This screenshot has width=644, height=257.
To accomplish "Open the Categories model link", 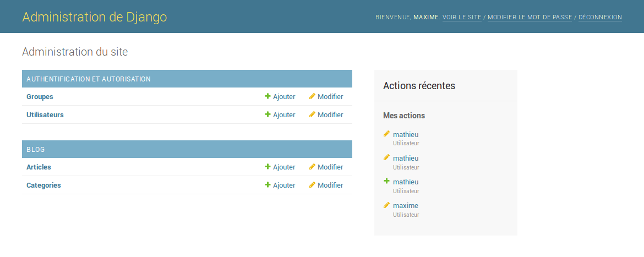I will click(43, 185).
